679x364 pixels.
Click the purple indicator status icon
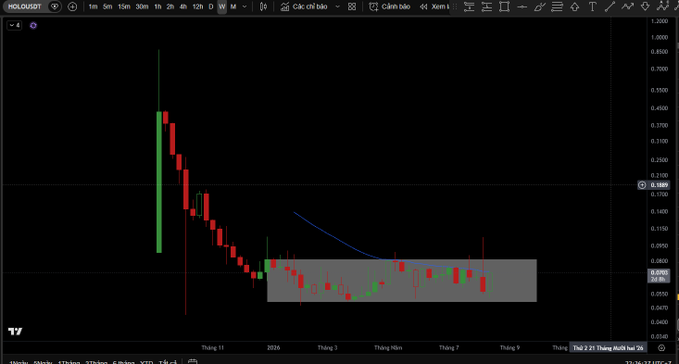pos(33,26)
